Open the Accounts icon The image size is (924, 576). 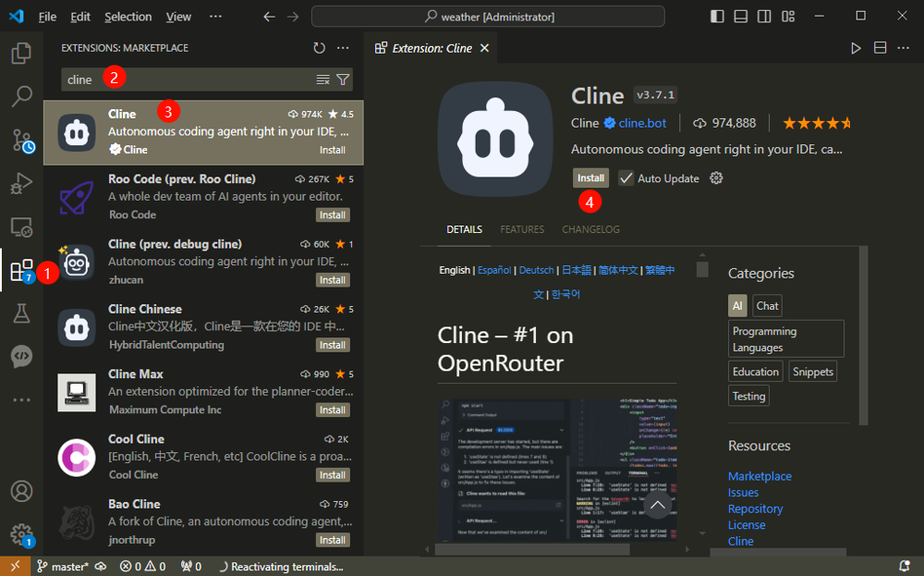click(21, 491)
